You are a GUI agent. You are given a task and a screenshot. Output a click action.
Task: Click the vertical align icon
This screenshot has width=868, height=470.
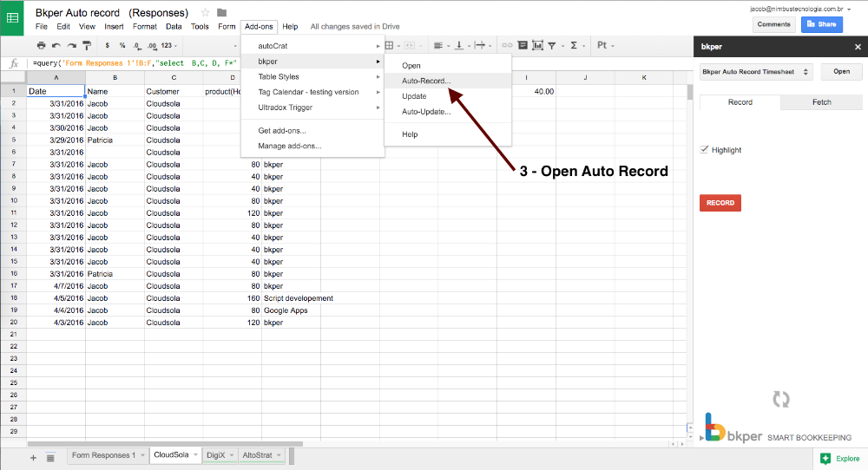pyautogui.click(x=459, y=45)
